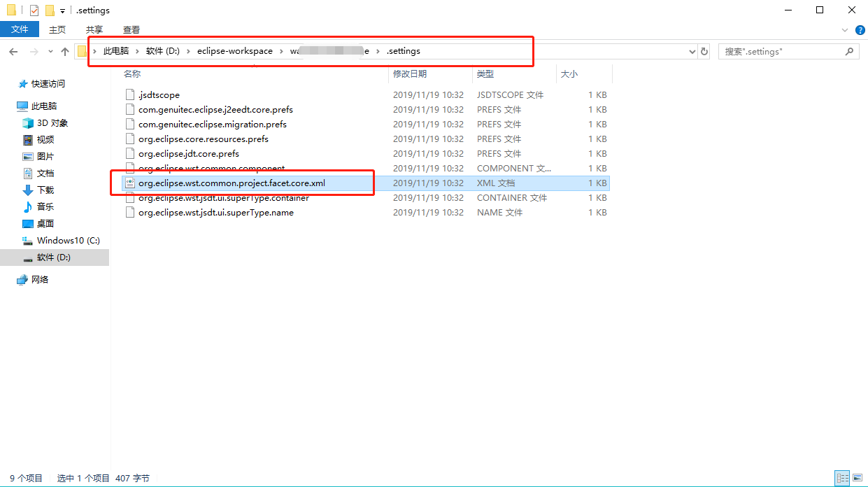The image size is (868, 487).
Task: Navigate back using the back arrow
Action: [13, 51]
